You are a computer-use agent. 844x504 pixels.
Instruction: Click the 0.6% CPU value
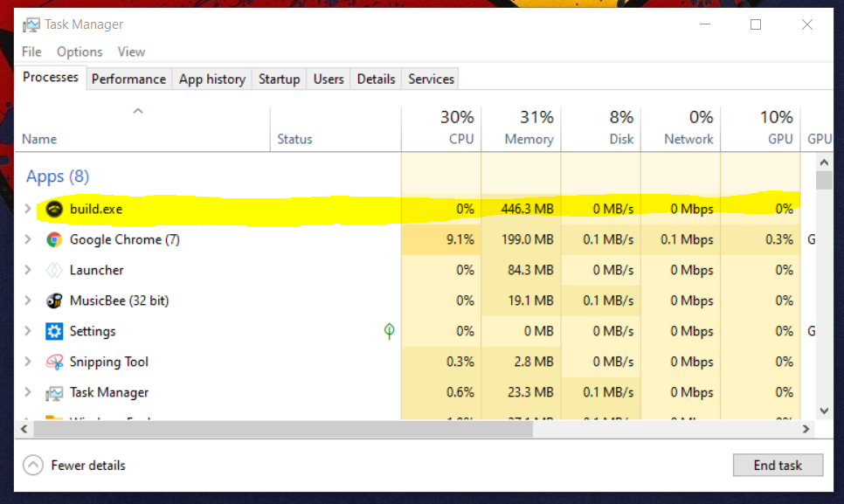coord(460,393)
